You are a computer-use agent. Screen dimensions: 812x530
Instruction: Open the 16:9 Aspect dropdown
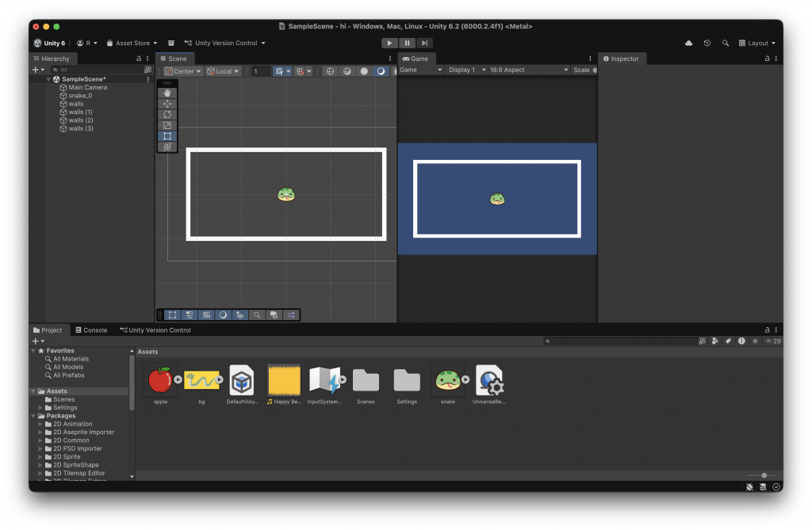pos(529,70)
